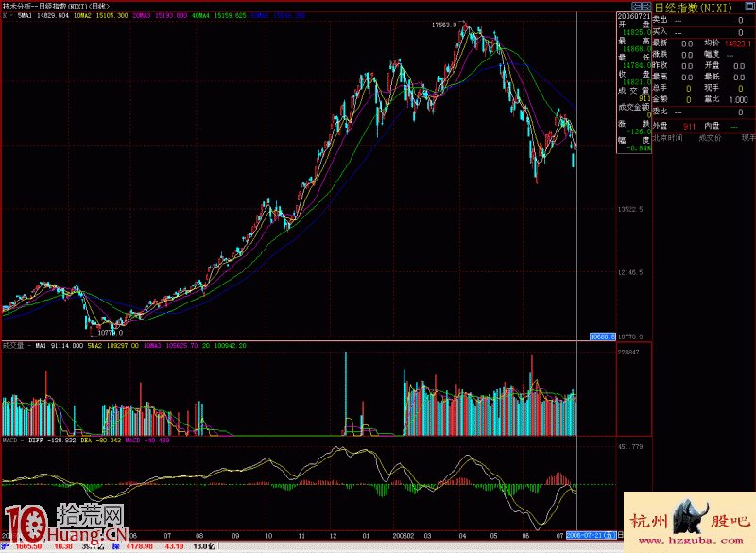Click the highlighted date 2006-07-21 on time axis
Viewport: 756px width, 553px height.
592,536
